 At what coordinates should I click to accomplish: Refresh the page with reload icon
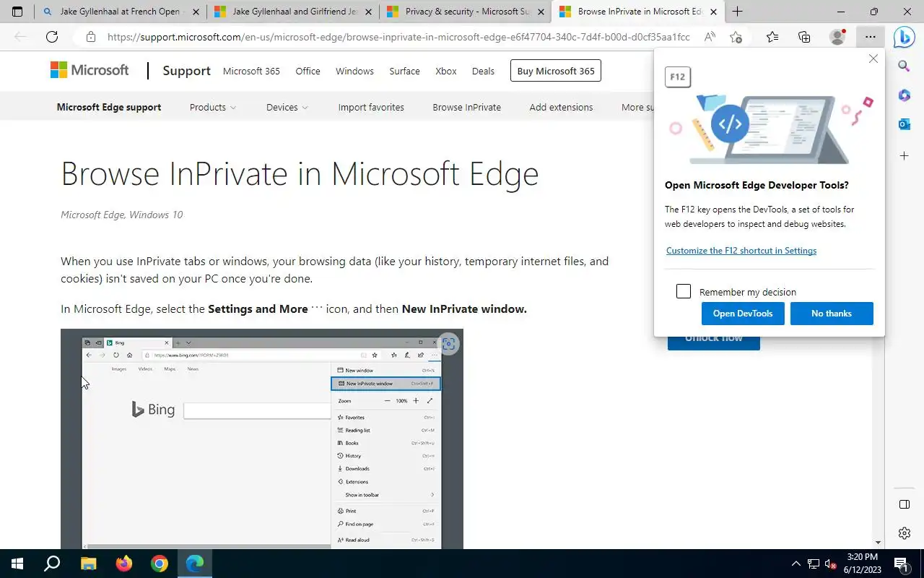tap(52, 37)
